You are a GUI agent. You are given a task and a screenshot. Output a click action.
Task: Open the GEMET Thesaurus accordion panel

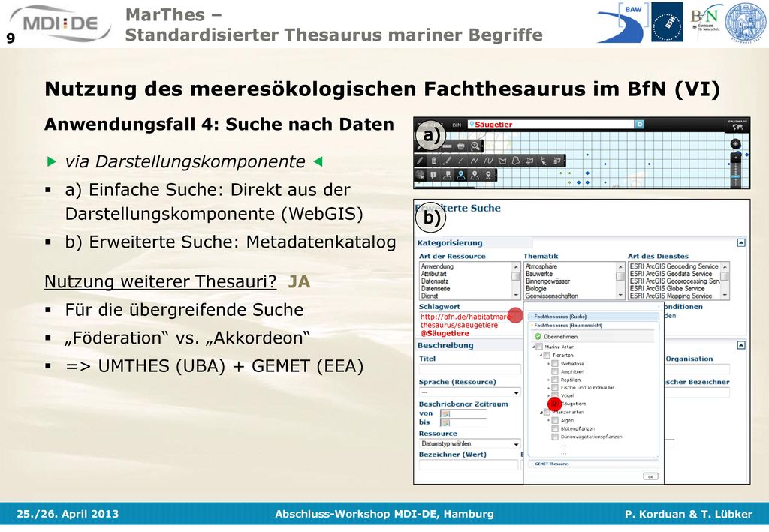[593, 464]
